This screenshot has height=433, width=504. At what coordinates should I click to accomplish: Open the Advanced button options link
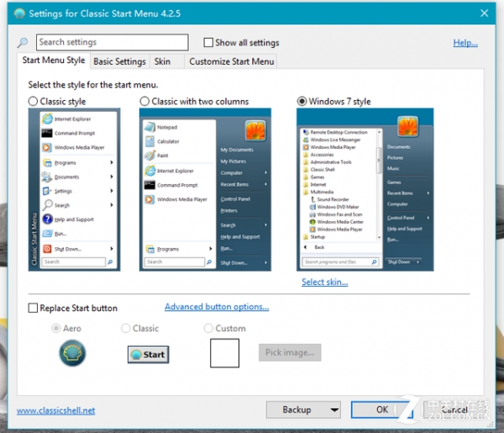(217, 307)
